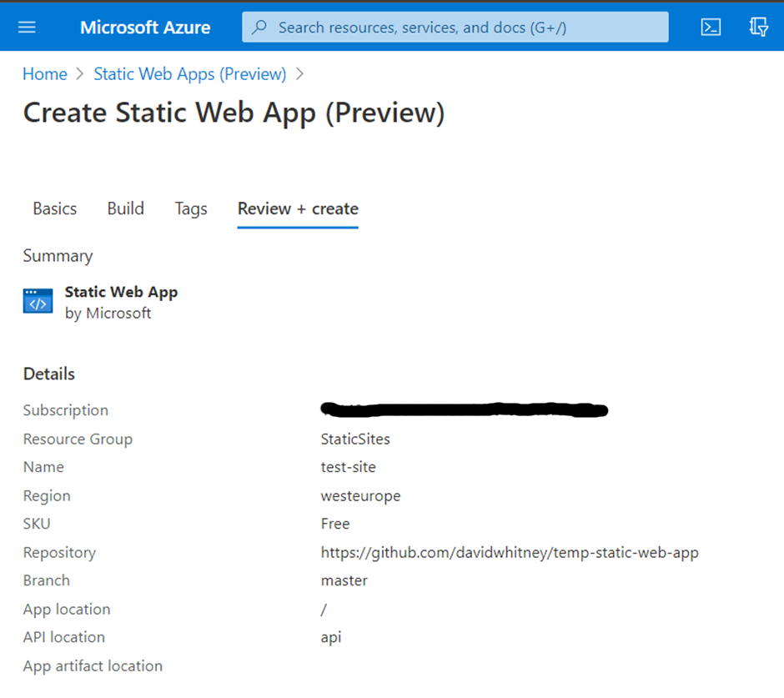The width and height of the screenshot is (784, 698).
Task: Select the Review + create tab
Action: (x=298, y=208)
